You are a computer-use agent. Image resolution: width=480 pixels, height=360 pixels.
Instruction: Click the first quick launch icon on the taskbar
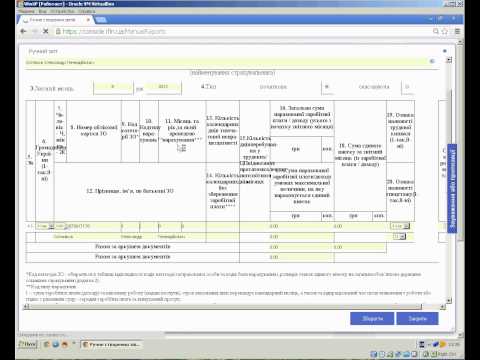(47, 344)
